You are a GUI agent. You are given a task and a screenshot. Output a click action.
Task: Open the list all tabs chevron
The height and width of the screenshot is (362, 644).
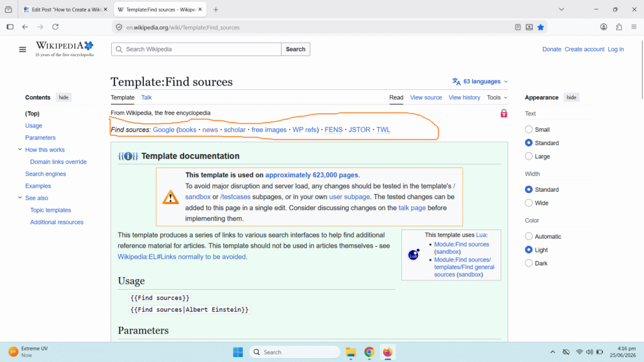pos(562,9)
